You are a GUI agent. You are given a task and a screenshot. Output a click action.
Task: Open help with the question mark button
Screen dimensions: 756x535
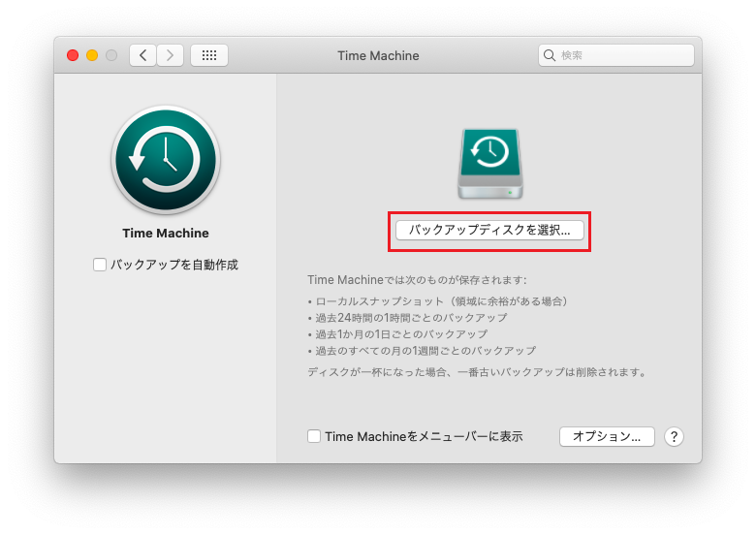674,437
